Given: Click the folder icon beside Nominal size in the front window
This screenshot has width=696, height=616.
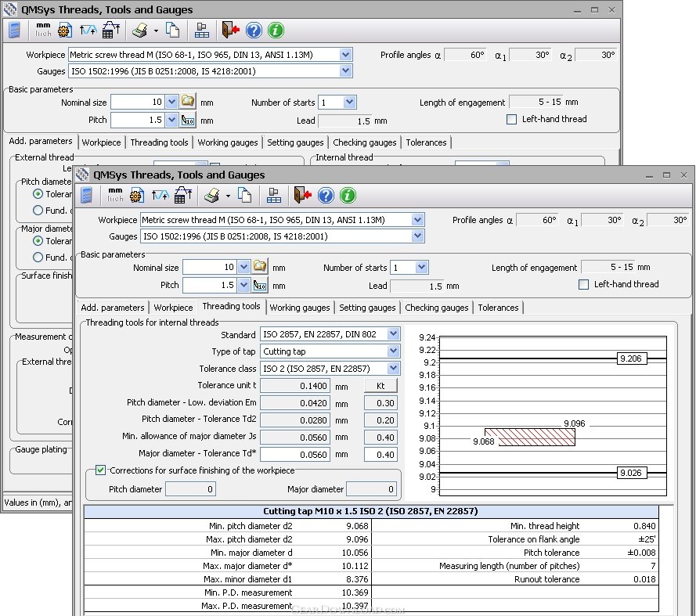Looking at the screenshot, I should tap(260, 266).
